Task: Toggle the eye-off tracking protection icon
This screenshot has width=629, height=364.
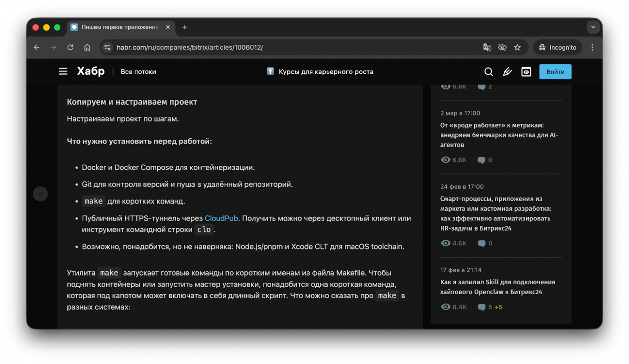Action: [x=502, y=47]
